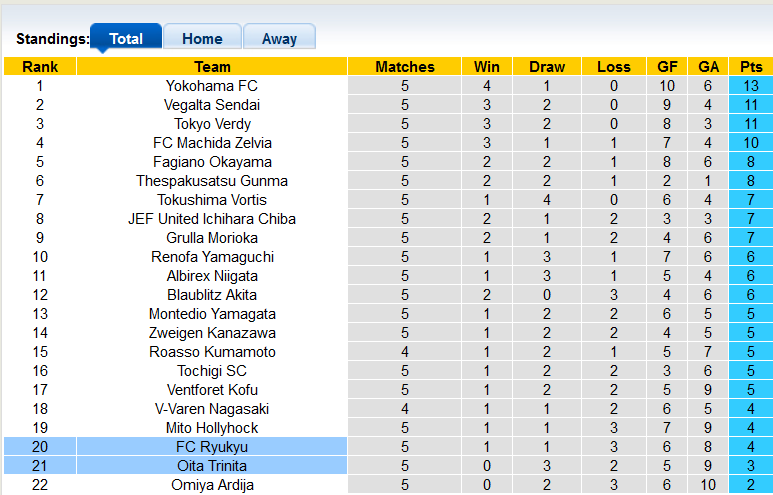
Task: Click the Rank column header
Action: point(40,67)
